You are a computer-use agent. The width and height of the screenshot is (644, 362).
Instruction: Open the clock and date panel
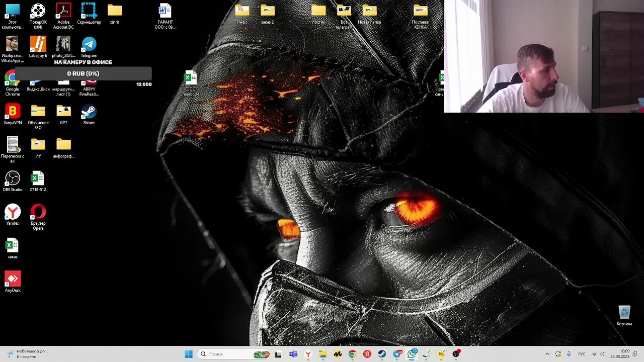pos(620,354)
